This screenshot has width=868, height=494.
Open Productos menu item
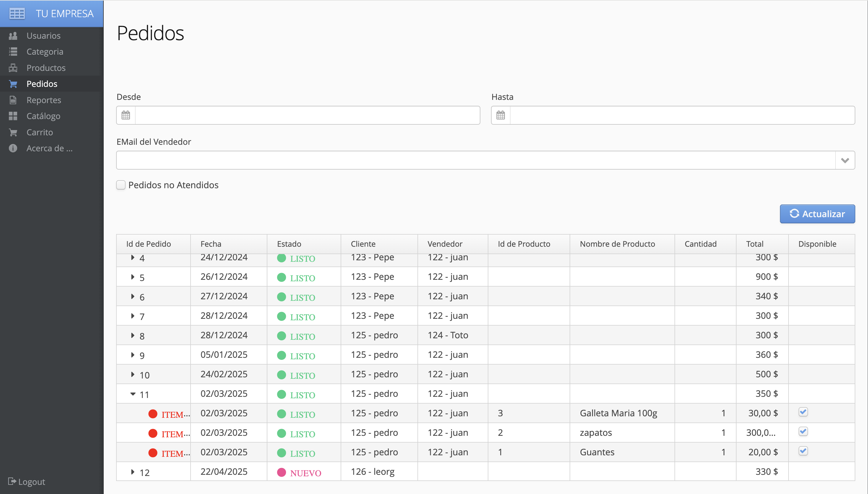click(52, 68)
